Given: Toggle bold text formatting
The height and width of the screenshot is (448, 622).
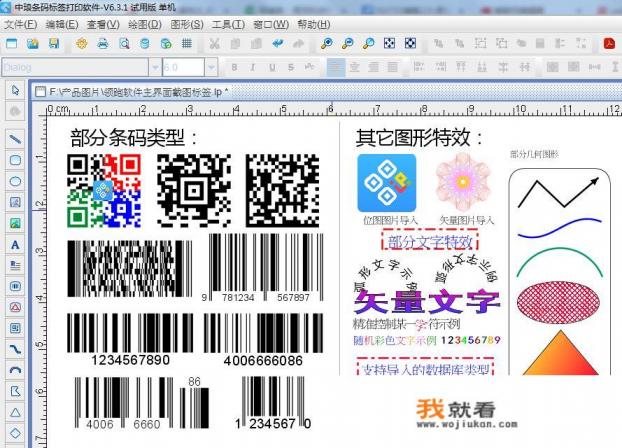Looking at the screenshot, I should tap(233, 67).
